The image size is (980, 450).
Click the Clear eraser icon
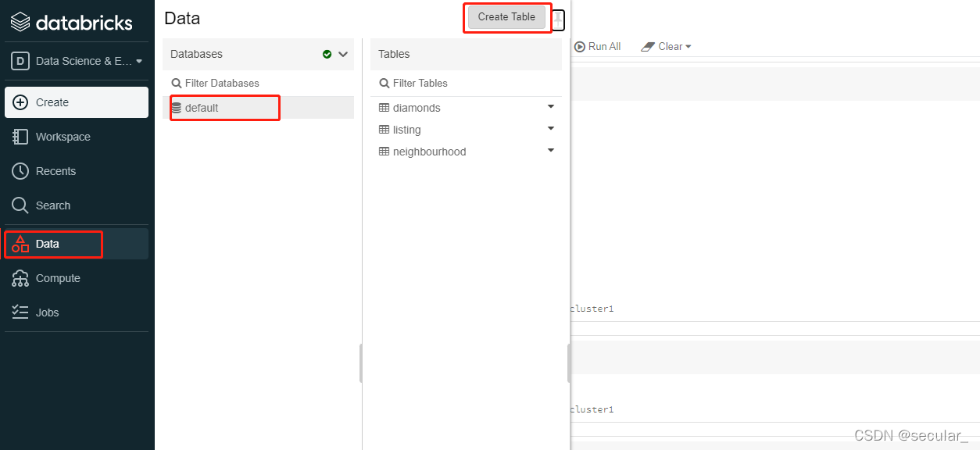coord(647,47)
